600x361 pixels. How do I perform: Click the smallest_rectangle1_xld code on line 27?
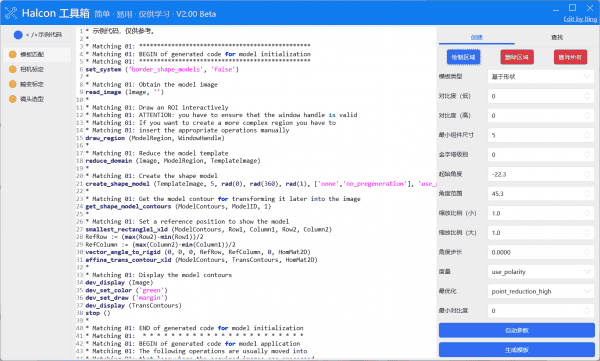(x=209, y=229)
